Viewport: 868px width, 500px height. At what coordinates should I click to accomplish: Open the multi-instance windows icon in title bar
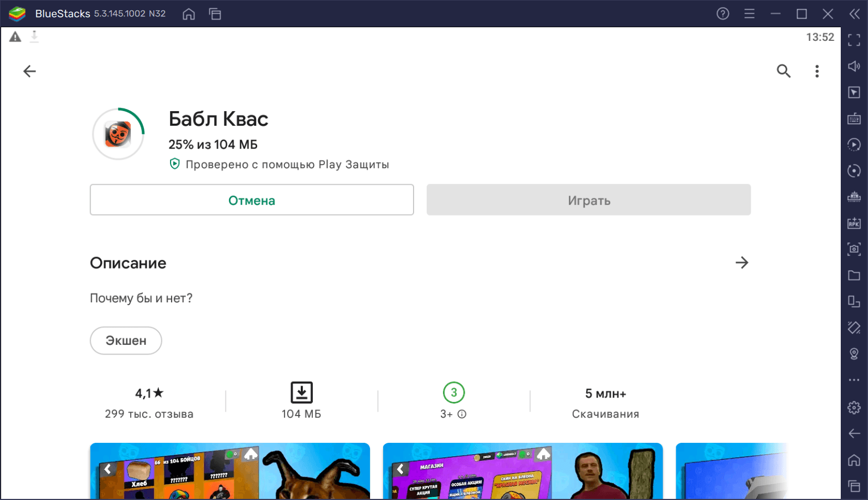coord(215,14)
